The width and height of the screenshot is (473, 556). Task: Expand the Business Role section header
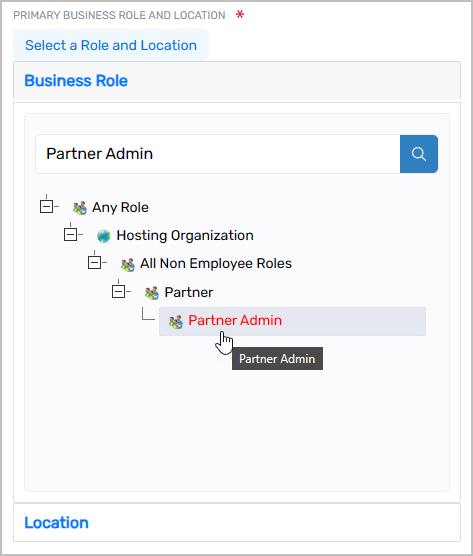pos(237,80)
